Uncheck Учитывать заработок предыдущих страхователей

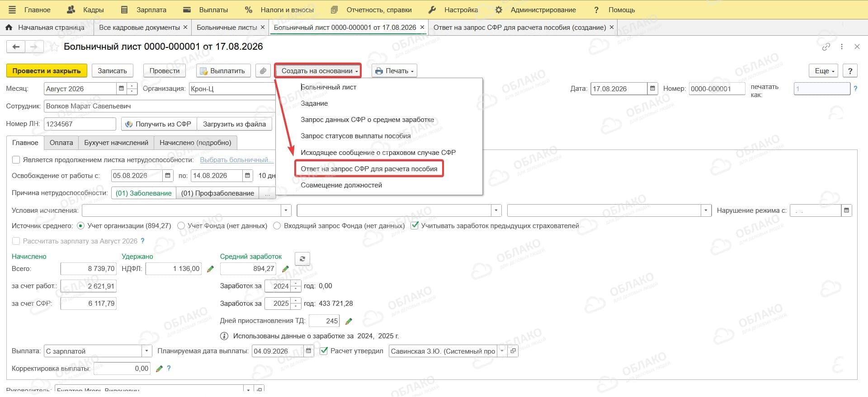tap(415, 225)
